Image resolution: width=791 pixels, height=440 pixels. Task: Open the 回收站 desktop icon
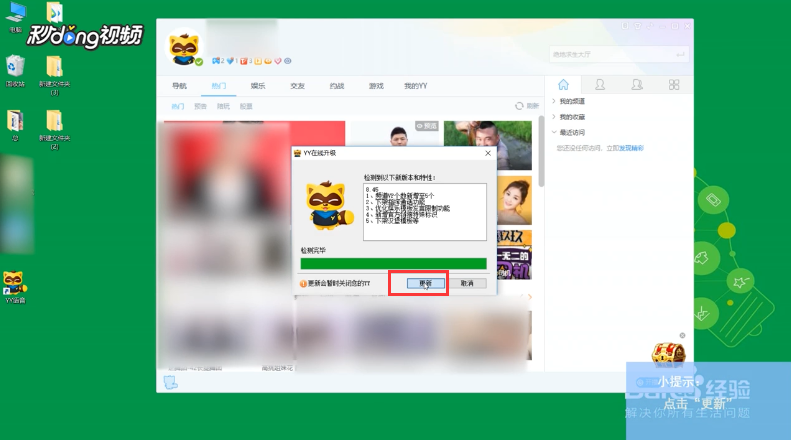(x=15, y=71)
